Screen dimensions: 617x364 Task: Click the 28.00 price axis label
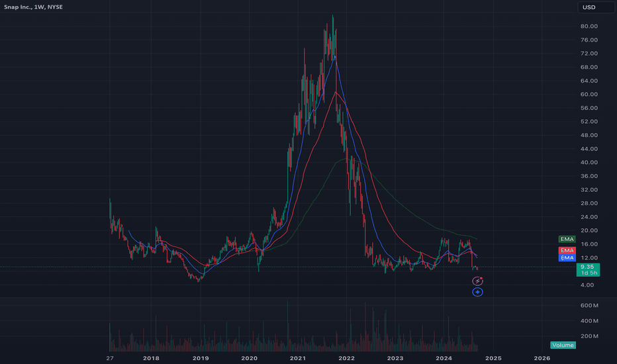click(589, 203)
